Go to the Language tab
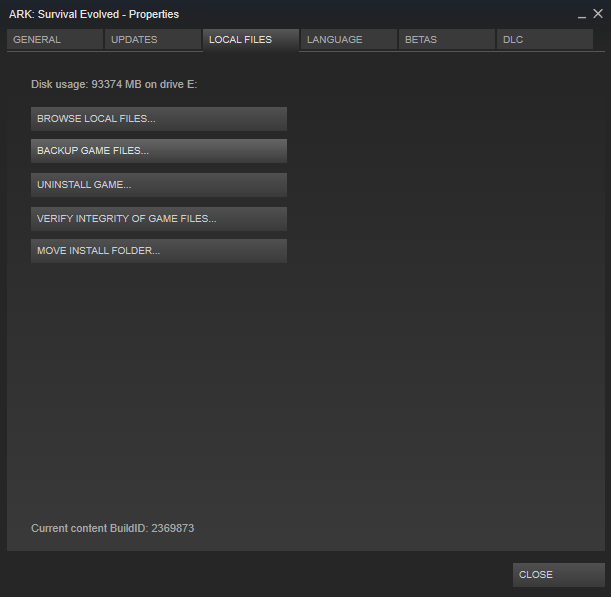The image size is (611, 597). pos(349,39)
